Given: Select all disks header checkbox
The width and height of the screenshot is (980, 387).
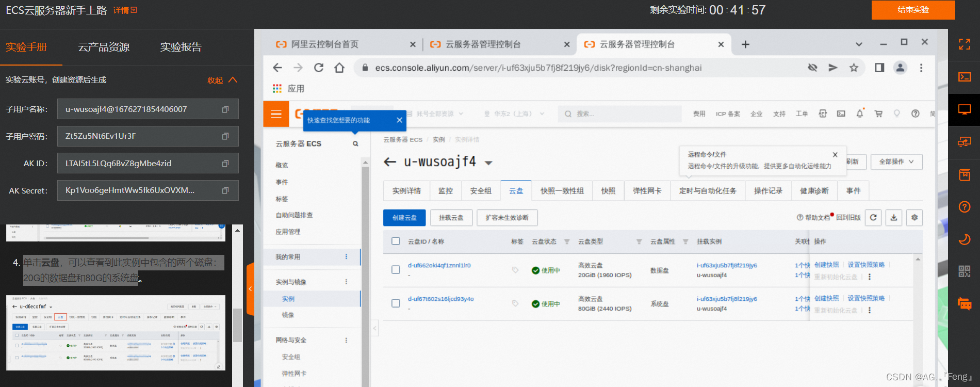Looking at the screenshot, I should coord(396,241).
